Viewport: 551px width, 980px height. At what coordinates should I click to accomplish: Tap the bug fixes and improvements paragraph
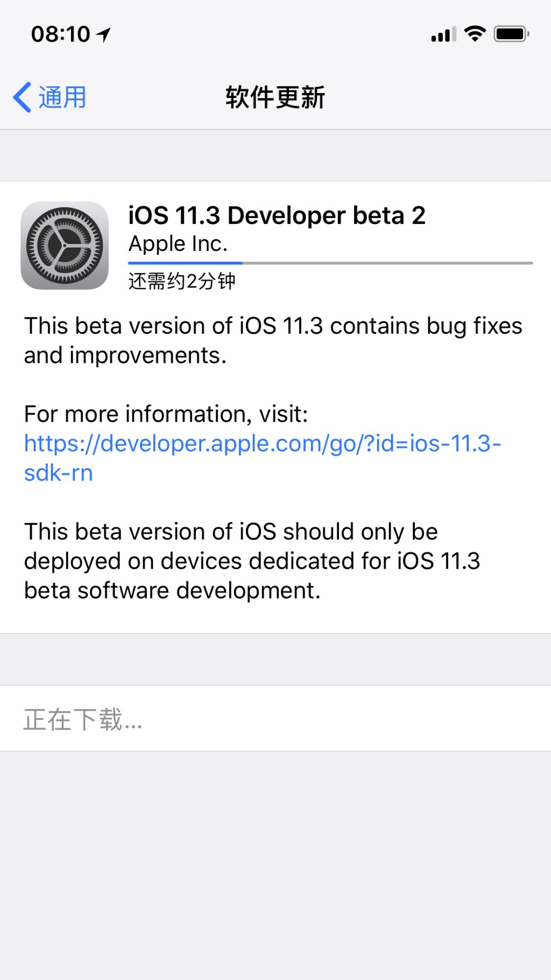pos(273,340)
